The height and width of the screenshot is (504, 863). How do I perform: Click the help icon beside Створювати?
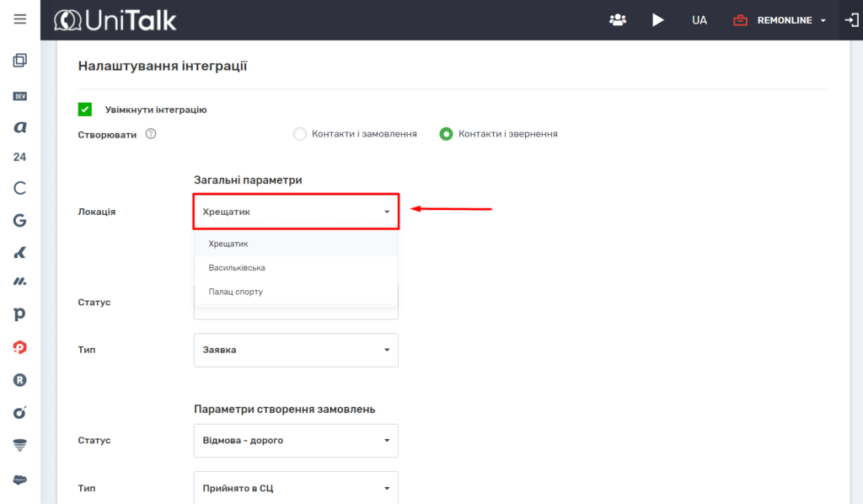[x=151, y=133]
